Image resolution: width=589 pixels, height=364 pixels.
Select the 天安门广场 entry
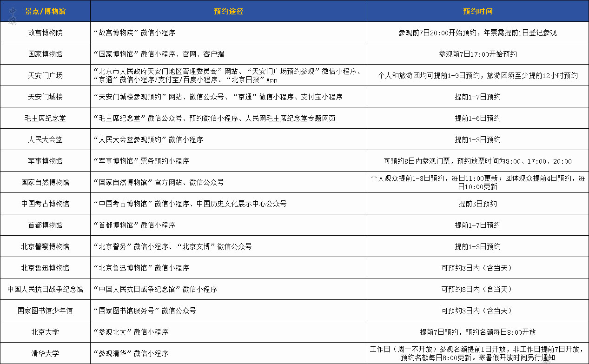pos(45,75)
